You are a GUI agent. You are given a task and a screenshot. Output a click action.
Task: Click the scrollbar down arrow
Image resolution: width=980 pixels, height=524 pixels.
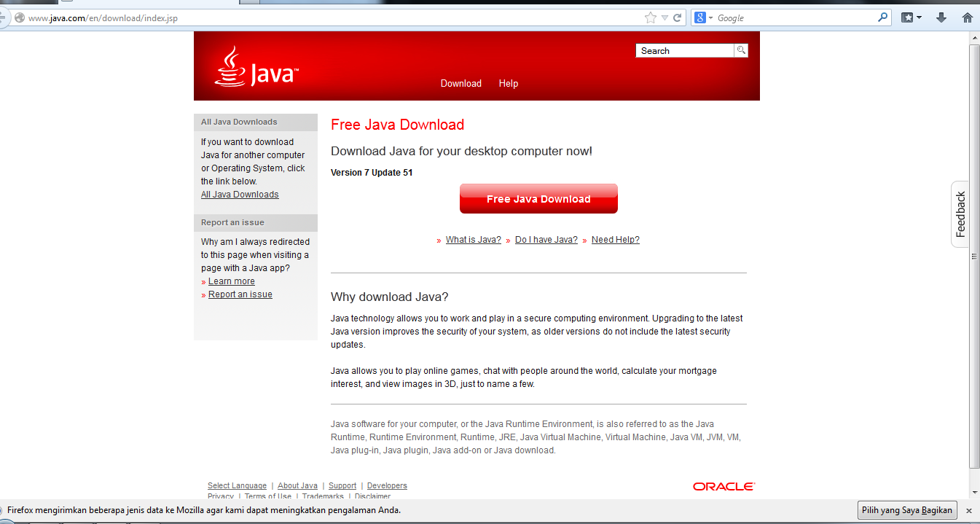click(x=974, y=492)
